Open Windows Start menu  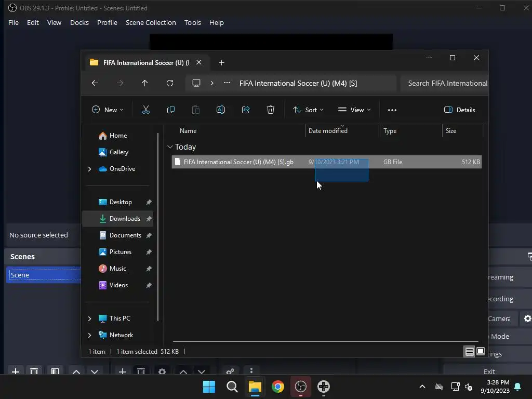pyautogui.click(x=209, y=387)
